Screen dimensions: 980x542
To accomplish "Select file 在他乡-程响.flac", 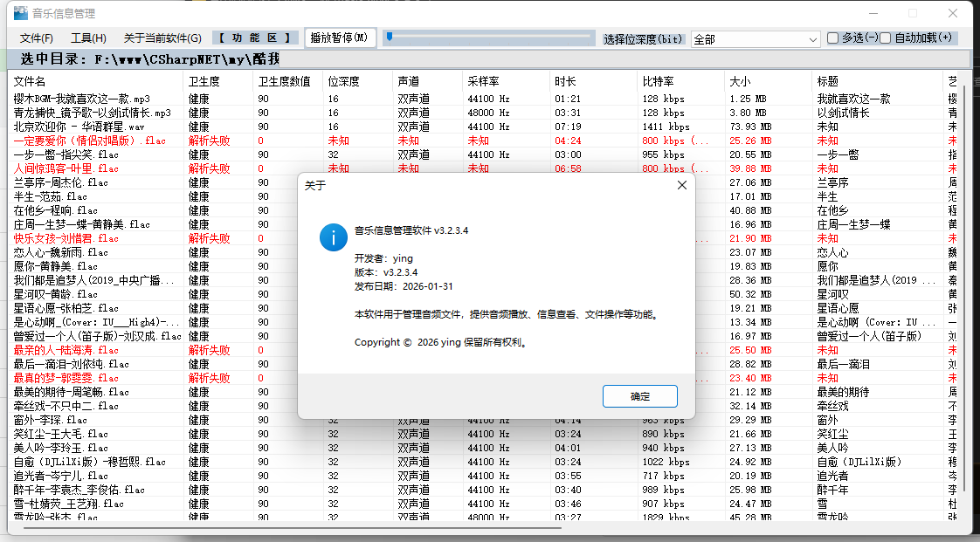I will (56, 210).
